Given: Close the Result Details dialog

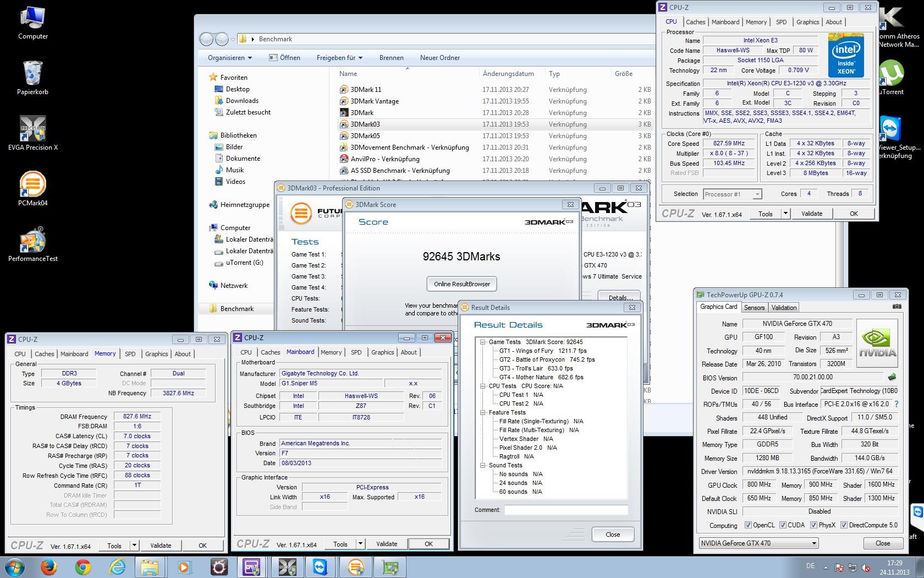Looking at the screenshot, I should coord(613,535).
